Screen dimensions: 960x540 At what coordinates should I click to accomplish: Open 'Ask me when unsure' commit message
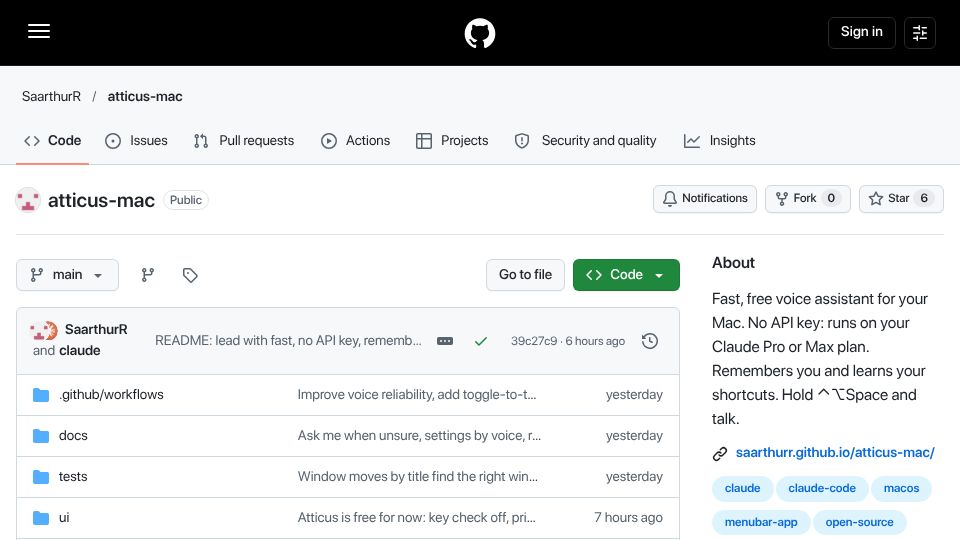coord(419,436)
